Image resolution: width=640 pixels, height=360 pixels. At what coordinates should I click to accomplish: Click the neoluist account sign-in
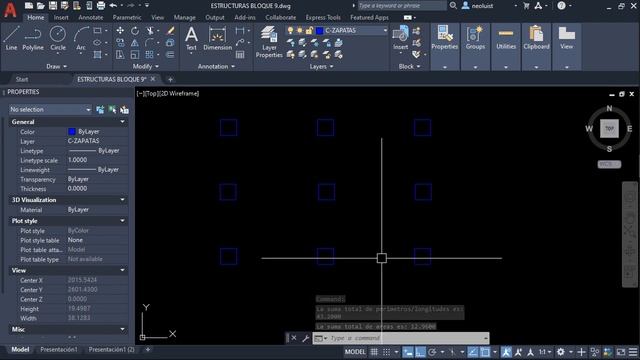[x=477, y=6]
